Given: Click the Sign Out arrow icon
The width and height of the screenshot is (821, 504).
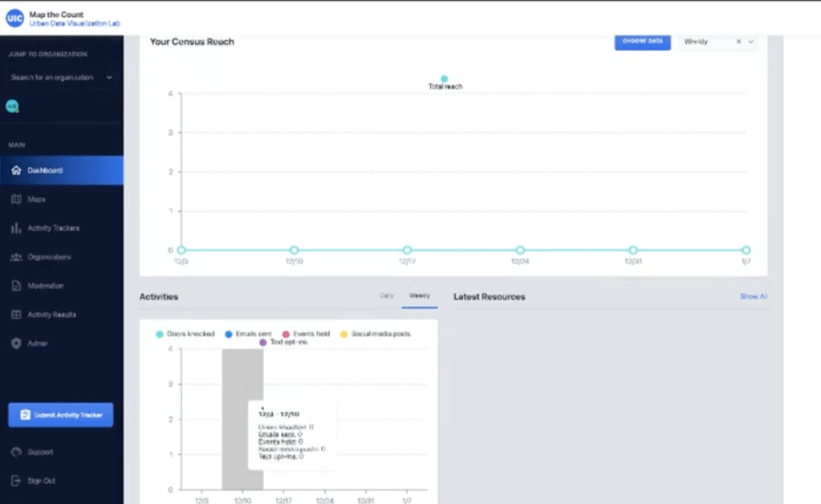Looking at the screenshot, I should pos(16,481).
